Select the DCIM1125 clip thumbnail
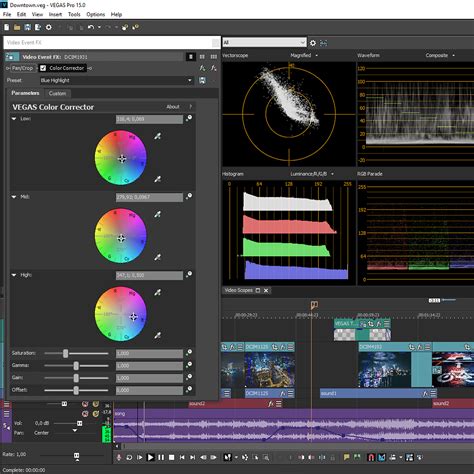The height and width of the screenshot is (474, 474). coord(269,370)
